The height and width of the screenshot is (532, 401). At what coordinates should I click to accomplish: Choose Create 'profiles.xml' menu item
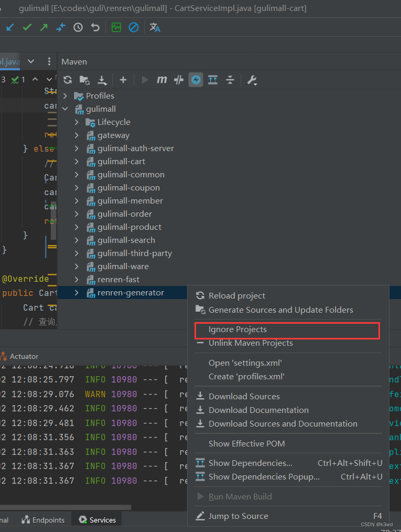(x=288, y=377)
